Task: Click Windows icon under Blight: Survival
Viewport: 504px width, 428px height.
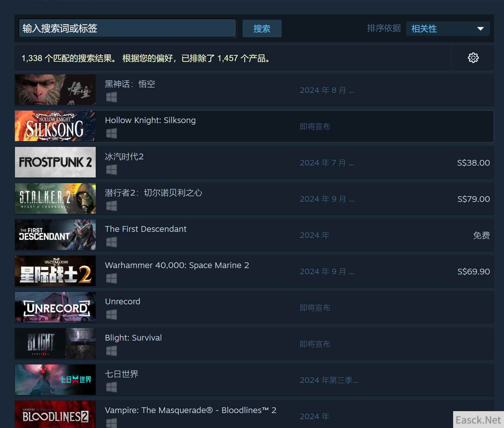Action: 111,351
